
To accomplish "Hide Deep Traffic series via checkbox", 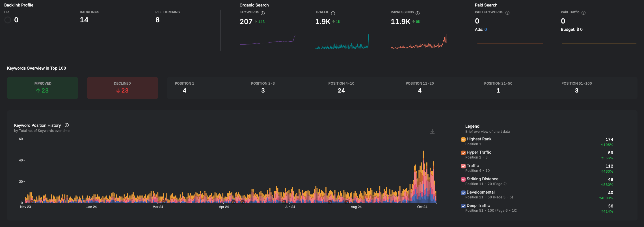I will pos(463,206).
